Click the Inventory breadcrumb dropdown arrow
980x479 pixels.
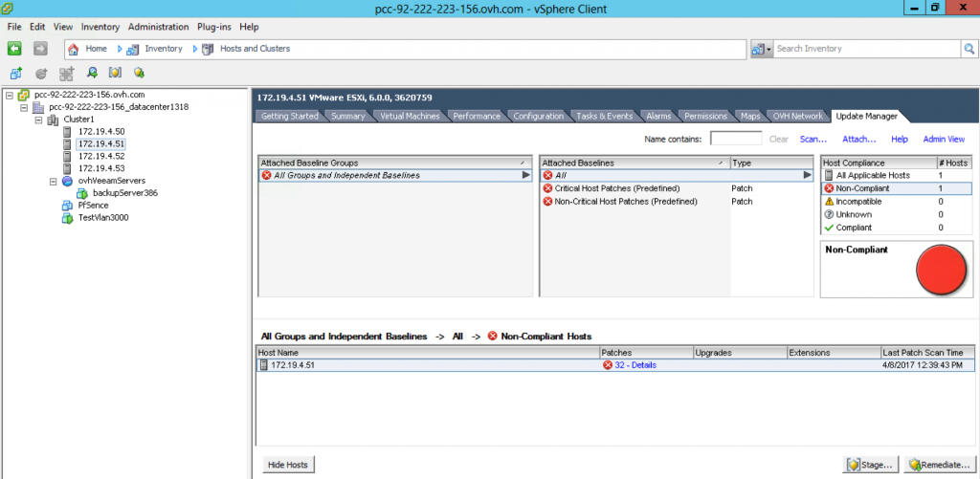click(x=195, y=49)
